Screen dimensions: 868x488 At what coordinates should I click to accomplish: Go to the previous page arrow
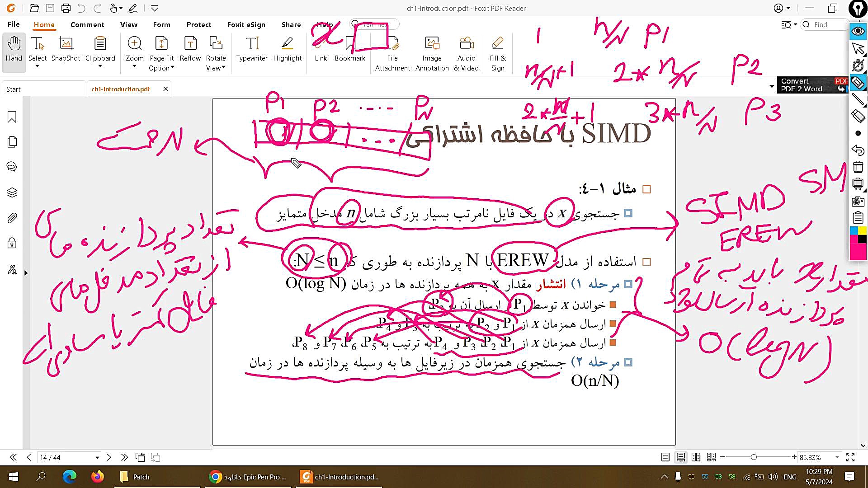click(28, 457)
